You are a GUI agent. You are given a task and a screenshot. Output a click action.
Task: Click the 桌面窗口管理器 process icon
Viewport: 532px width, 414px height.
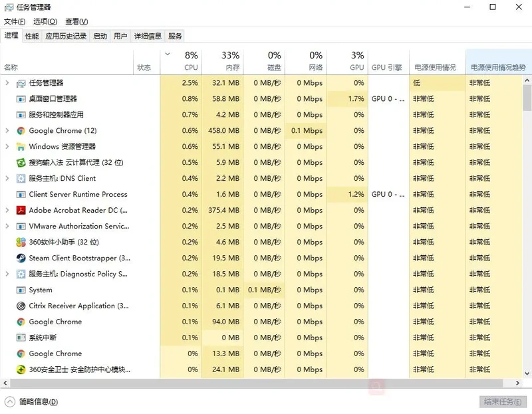pyautogui.click(x=21, y=99)
